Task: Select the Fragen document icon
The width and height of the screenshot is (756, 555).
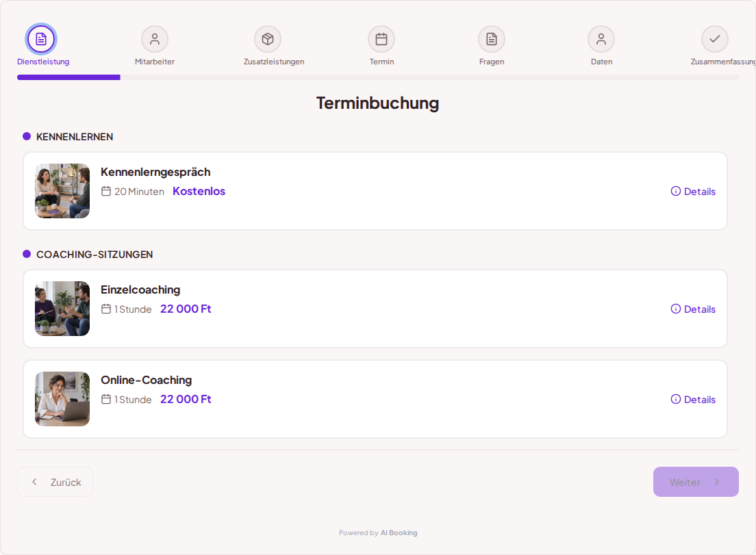Action: point(491,39)
